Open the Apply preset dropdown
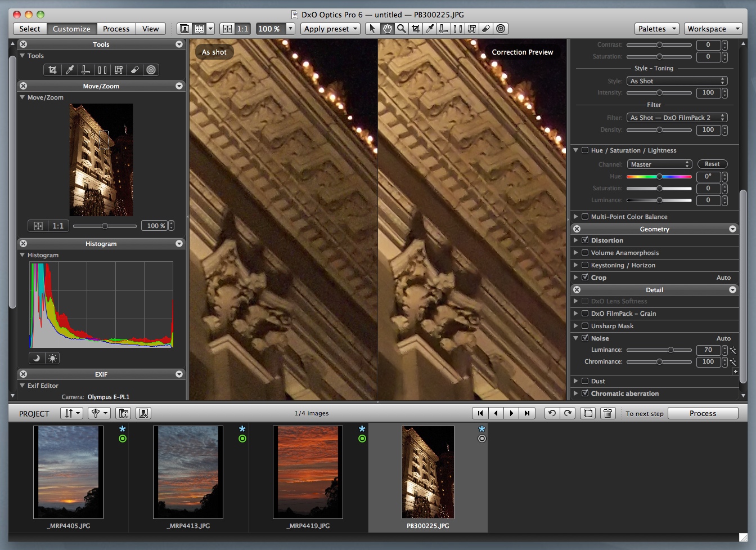Image resolution: width=756 pixels, height=550 pixels. [x=331, y=29]
